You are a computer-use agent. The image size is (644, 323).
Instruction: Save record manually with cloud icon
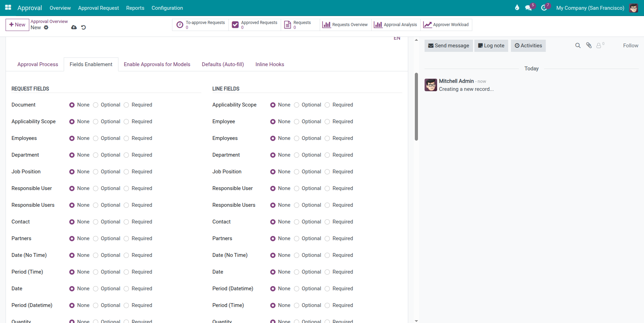pos(74,27)
